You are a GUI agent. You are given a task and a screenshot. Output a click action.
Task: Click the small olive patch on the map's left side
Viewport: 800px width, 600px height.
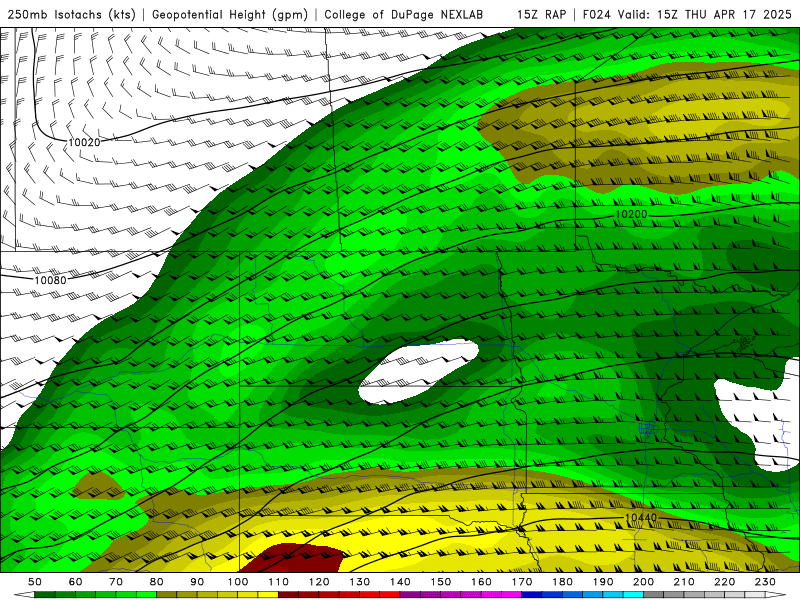98,486
